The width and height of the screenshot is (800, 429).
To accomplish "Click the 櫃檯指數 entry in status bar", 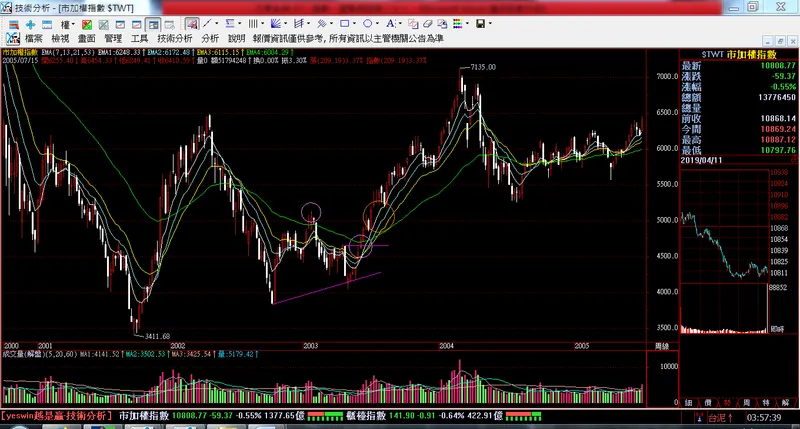I will 366,416.
